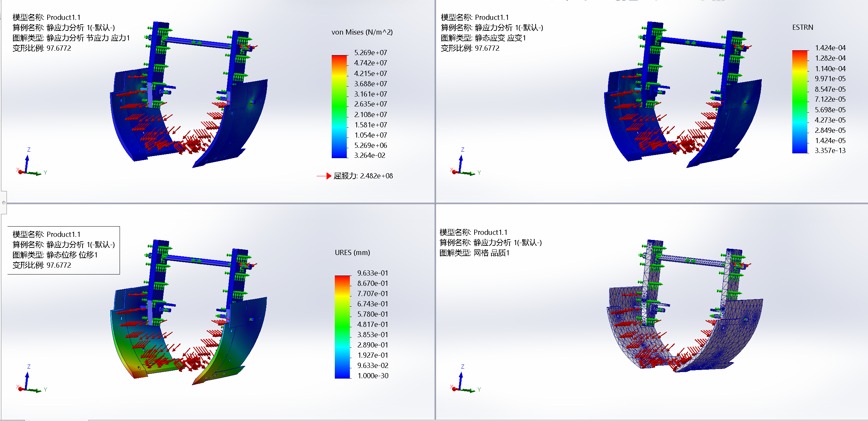
Task: Click '图解类型: 静应力分析 节应力 应力1' plot type text
Action: tap(71, 38)
